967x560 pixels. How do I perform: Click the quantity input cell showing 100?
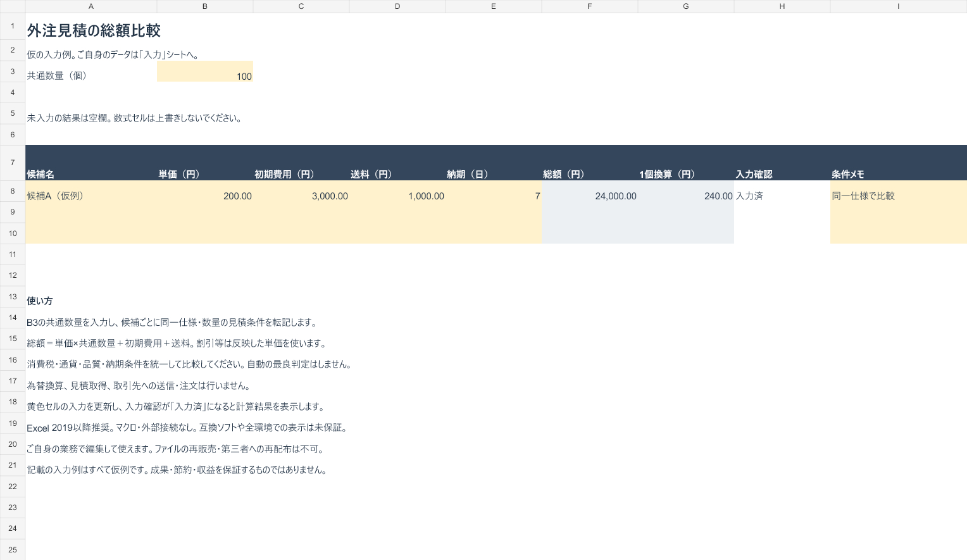tap(205, 72)
